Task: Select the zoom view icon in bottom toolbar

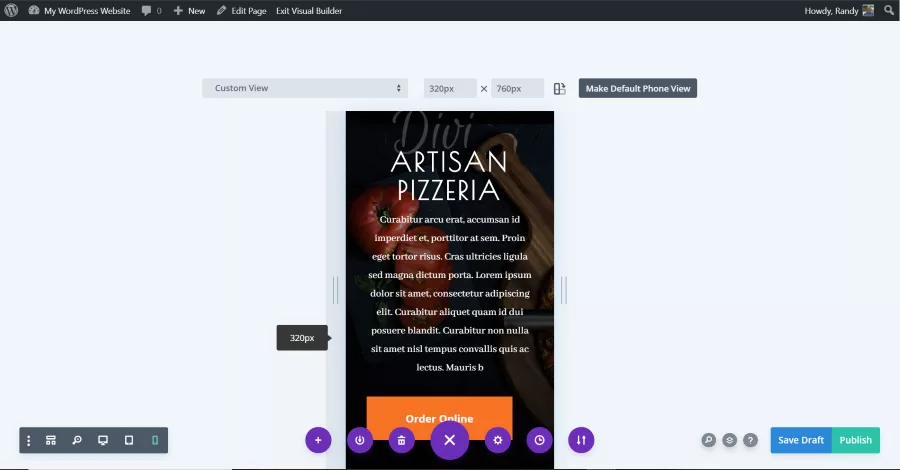Action: pos(77,440)
